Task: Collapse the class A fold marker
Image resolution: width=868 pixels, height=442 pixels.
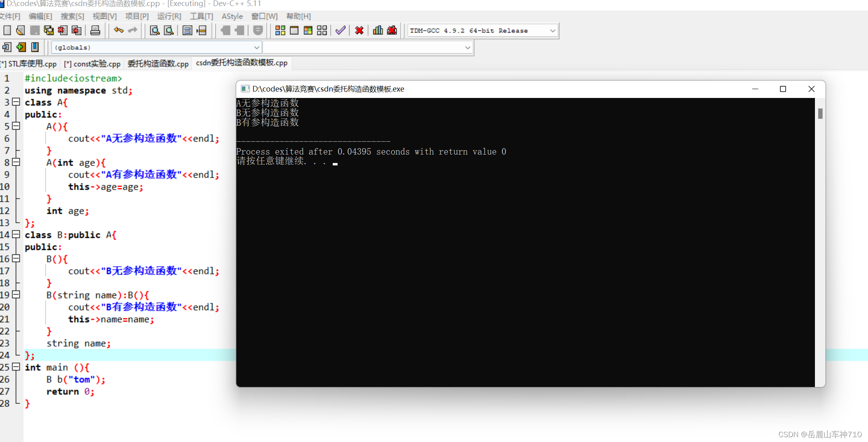Action: [x=16, y=102]
